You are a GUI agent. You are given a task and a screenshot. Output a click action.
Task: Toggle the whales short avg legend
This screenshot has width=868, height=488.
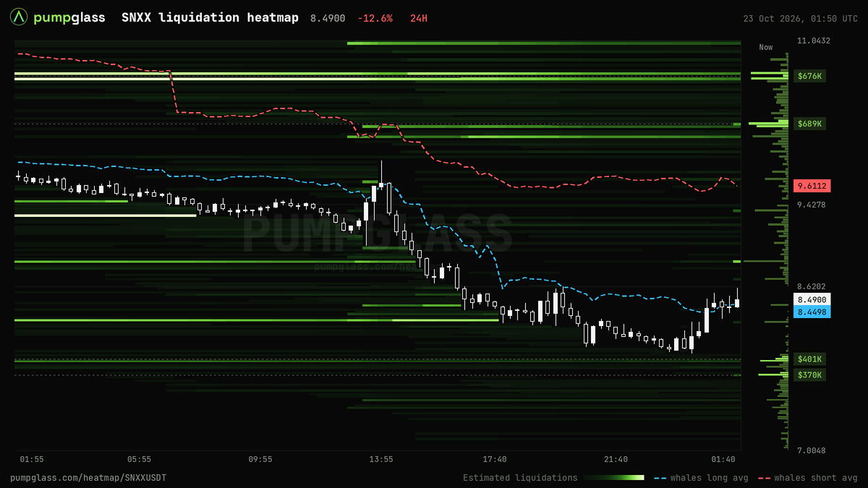coord(808,478)
